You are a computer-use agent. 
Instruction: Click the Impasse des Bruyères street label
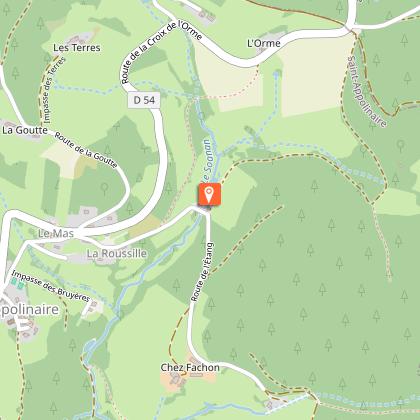[x=51, y=286]
